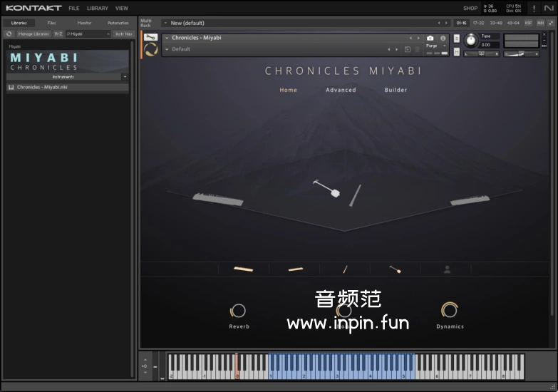Open the FILE menu
This screenshot has width=558, height=392.
tap(74, 8)
